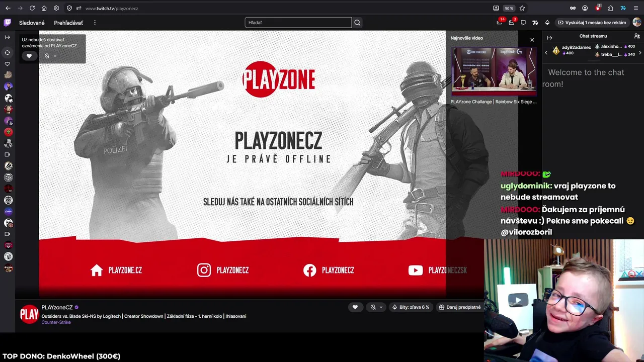The image size is (644, 362).
Task: Collapse the chat panel
Action: (x=549, y=38)
